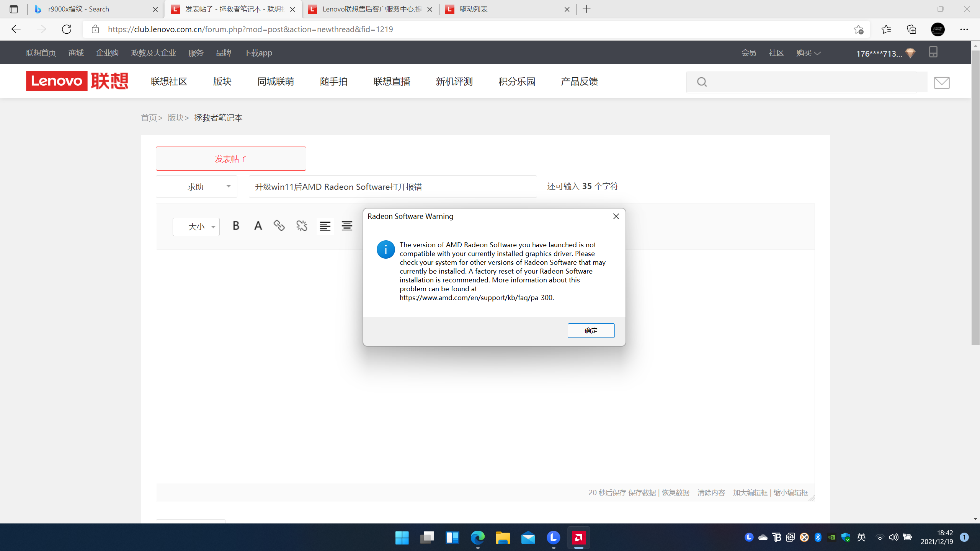Click the 会员 link
This screenshot has width=980, height=551.
click(749, 53)
